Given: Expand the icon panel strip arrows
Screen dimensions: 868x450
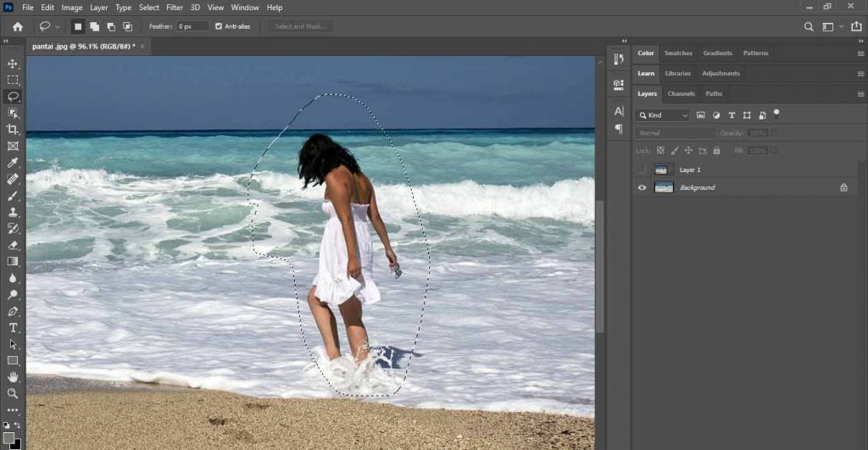Looking at the screenshot, I should (625, 41).
